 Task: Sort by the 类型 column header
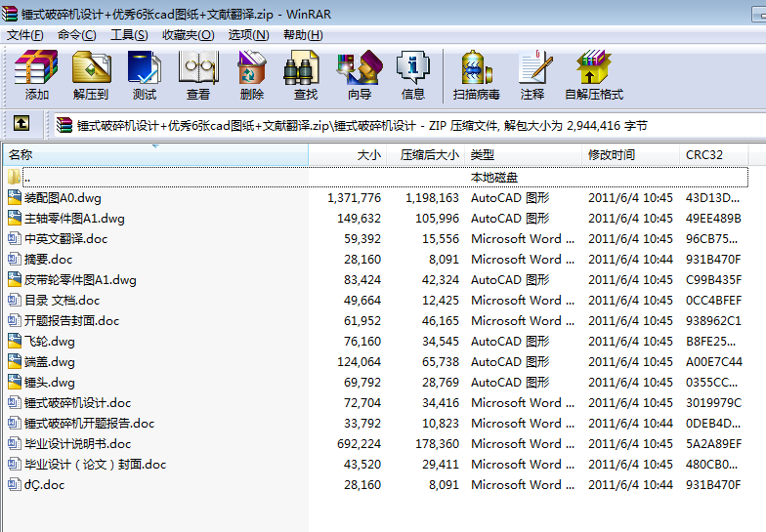point(524,154)
